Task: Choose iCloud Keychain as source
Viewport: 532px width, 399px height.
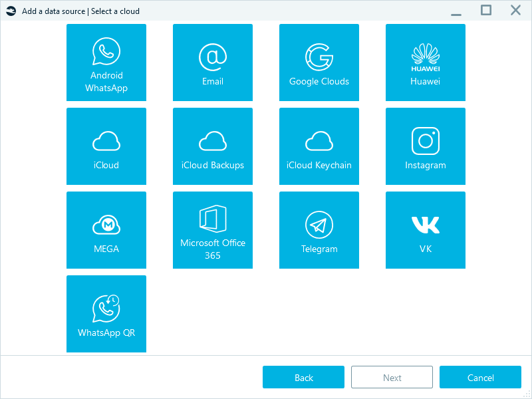Action: (x=319, y=146)
